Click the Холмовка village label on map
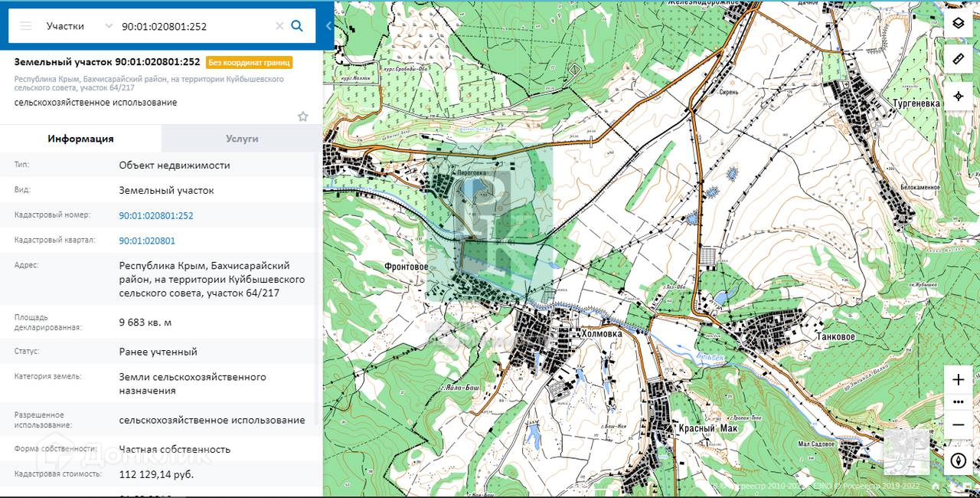980x498 pixels. pyautogui.click(x=602, y=334)
